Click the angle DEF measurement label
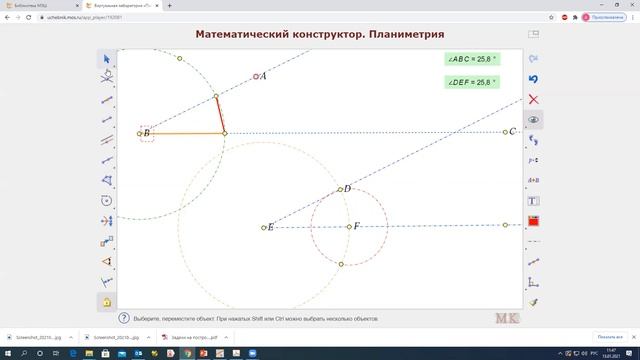The width and height of the screenshot is (640, 360). 472,82
